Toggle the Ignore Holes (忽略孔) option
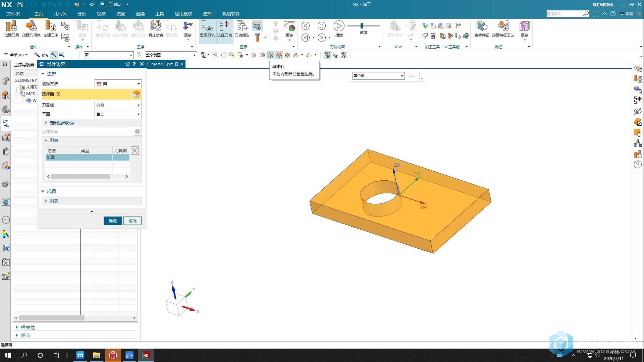644x362 pixels. [270, 55]
